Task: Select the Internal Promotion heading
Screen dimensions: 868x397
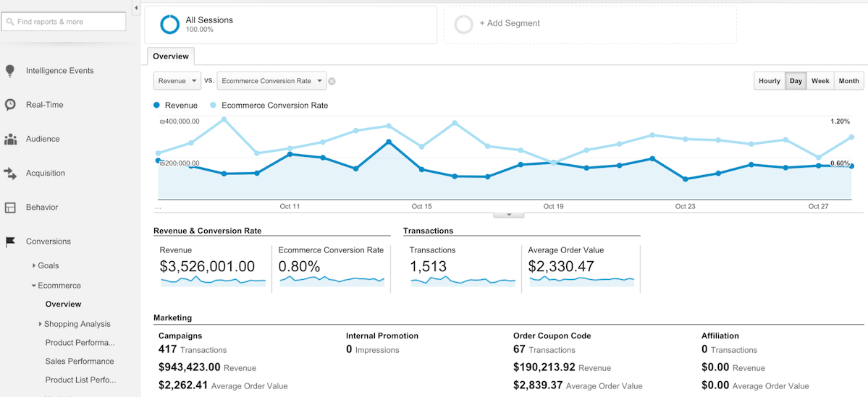Action: [x=382, y=336]
